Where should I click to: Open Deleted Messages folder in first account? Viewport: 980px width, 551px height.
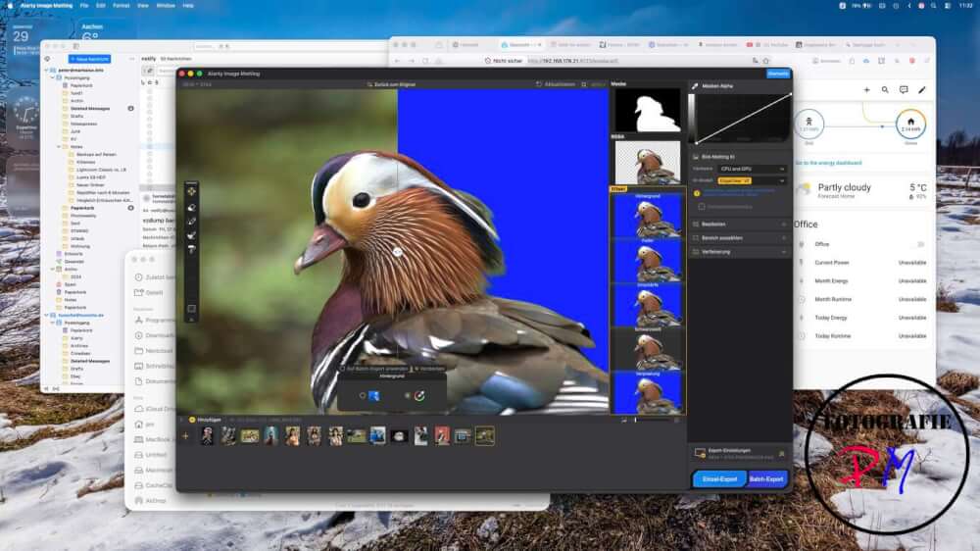tap(90, 108)
